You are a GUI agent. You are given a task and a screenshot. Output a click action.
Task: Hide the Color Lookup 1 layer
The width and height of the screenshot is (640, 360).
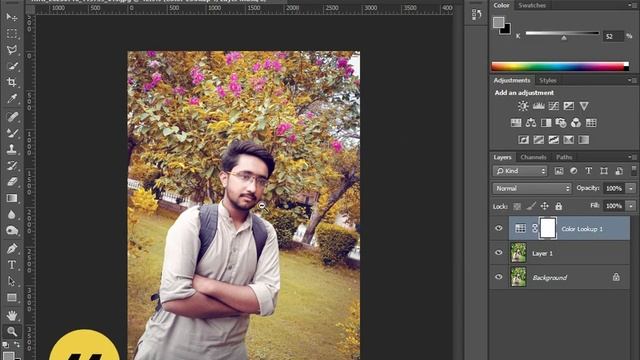click(x=499, y=228)
